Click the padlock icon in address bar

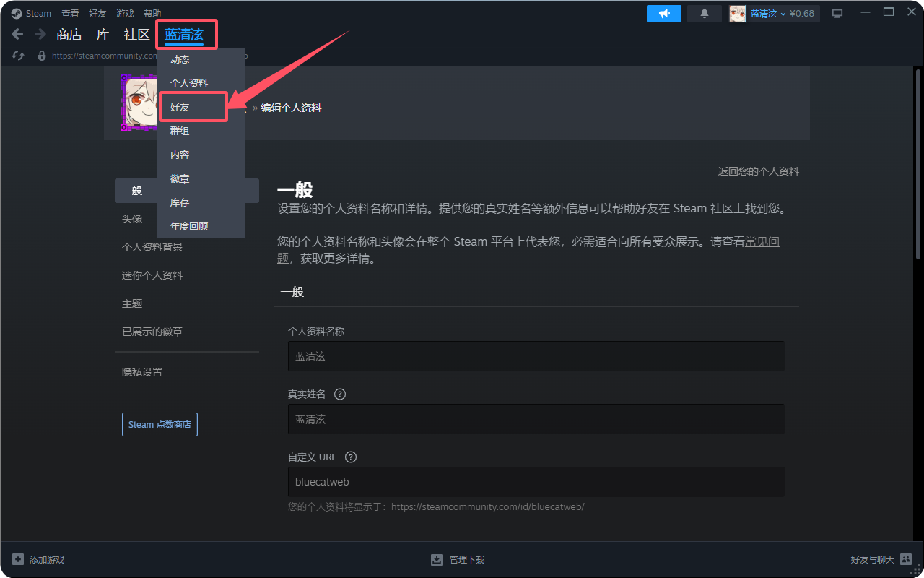tap(41, 56)
